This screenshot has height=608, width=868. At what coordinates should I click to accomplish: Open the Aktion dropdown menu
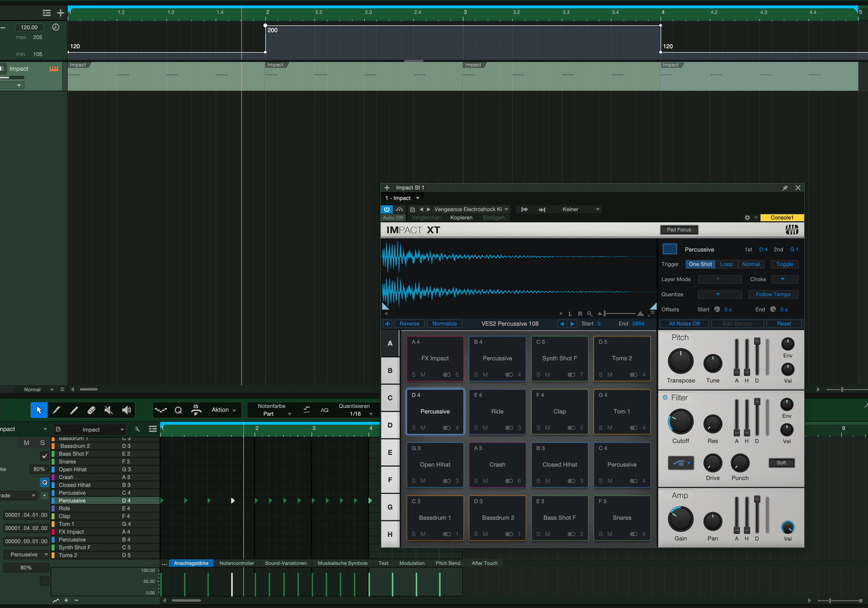224,410
